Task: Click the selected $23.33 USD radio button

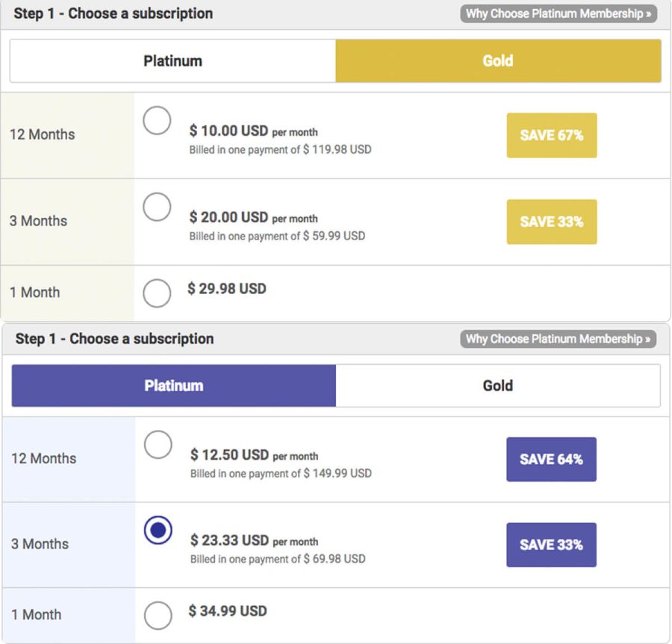Action: coord(158,530)
